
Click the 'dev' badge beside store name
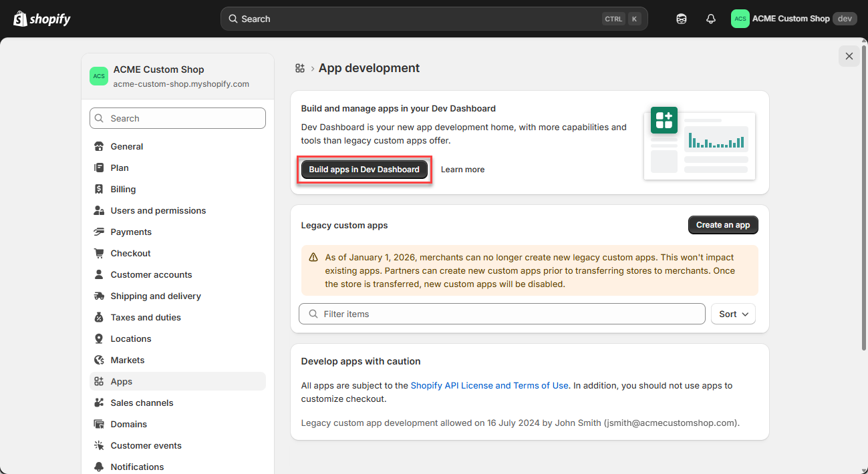click(x=845, y=19)
